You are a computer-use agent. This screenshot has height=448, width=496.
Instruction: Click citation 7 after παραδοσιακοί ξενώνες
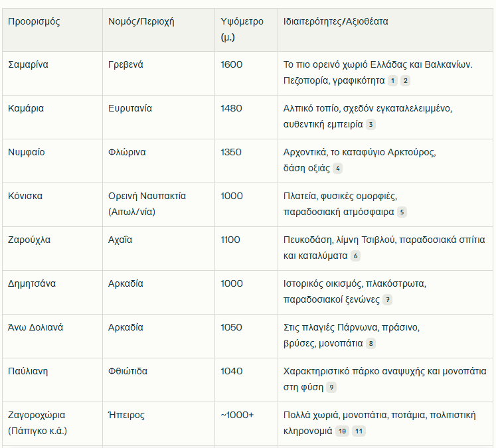pos(388,300)
